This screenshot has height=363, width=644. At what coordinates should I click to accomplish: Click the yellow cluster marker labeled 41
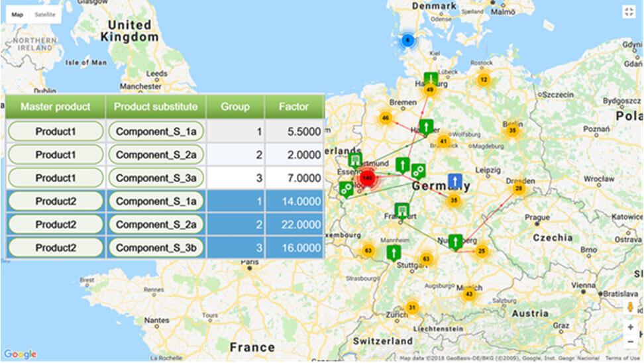click(443, 142)
